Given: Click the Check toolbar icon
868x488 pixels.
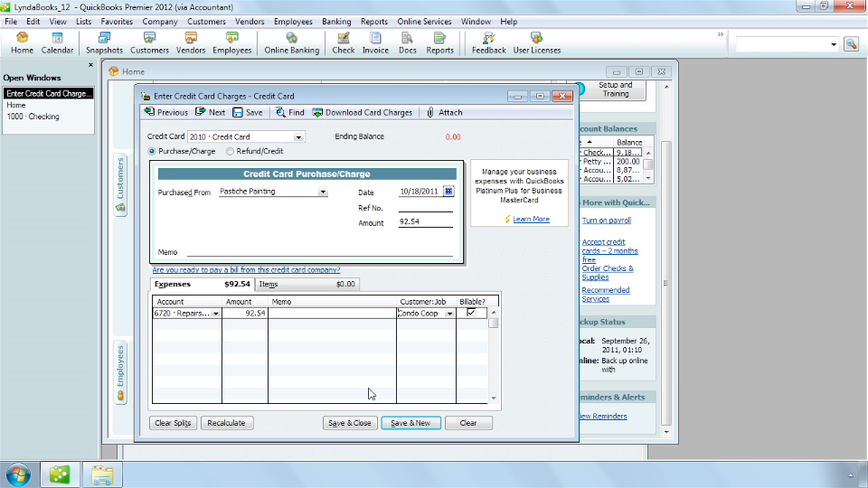Looking at the screenshot, I should (344, 42).
